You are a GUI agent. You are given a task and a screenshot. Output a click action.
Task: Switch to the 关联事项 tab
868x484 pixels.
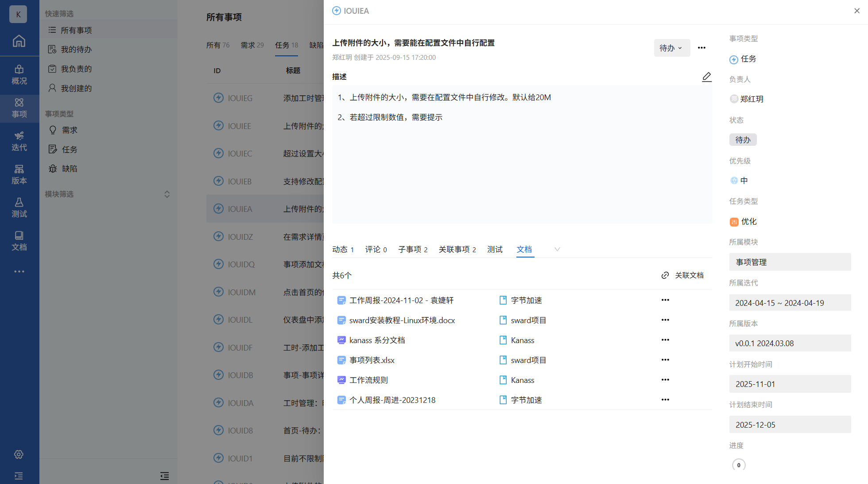457,250
